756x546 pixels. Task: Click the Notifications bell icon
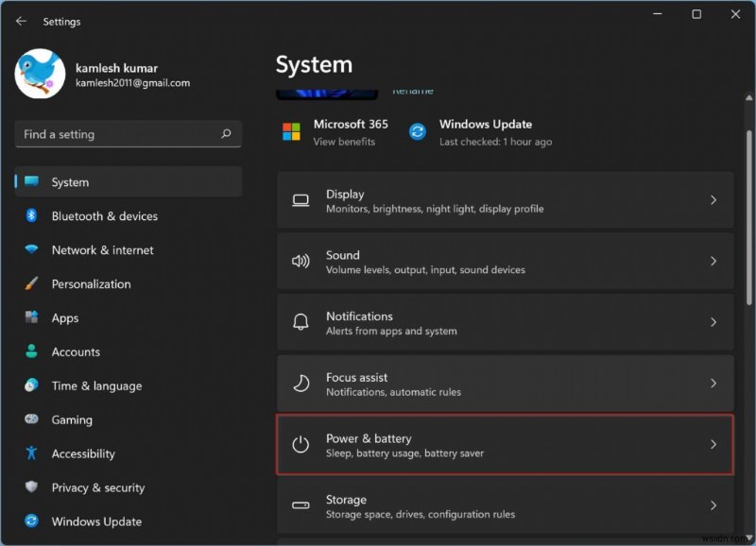pyautogui.click(x=301, y=322)
